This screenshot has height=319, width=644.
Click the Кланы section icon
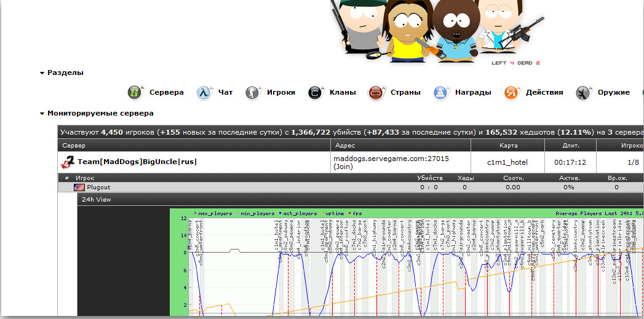click(315, 93)
